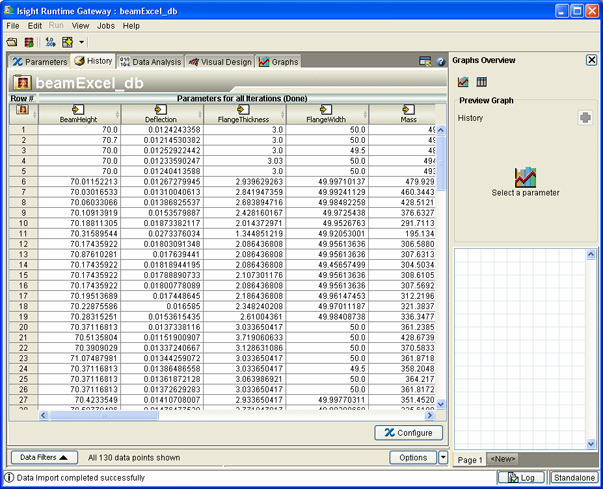Viewport: 603px width, 489px height.
Task: Close the Graphs Overview panel
Action: [591, 60]
